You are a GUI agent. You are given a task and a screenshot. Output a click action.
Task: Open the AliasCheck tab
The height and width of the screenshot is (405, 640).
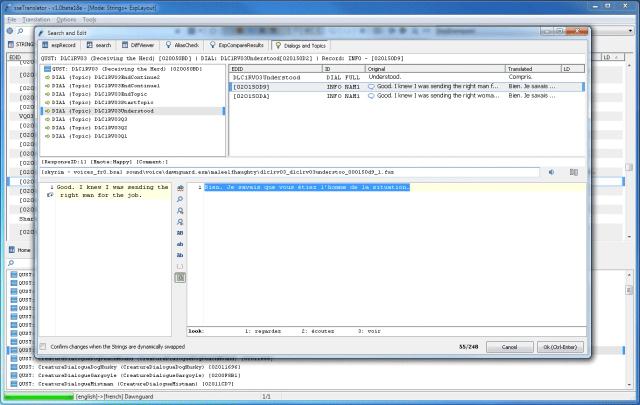(x=182, y=45)
